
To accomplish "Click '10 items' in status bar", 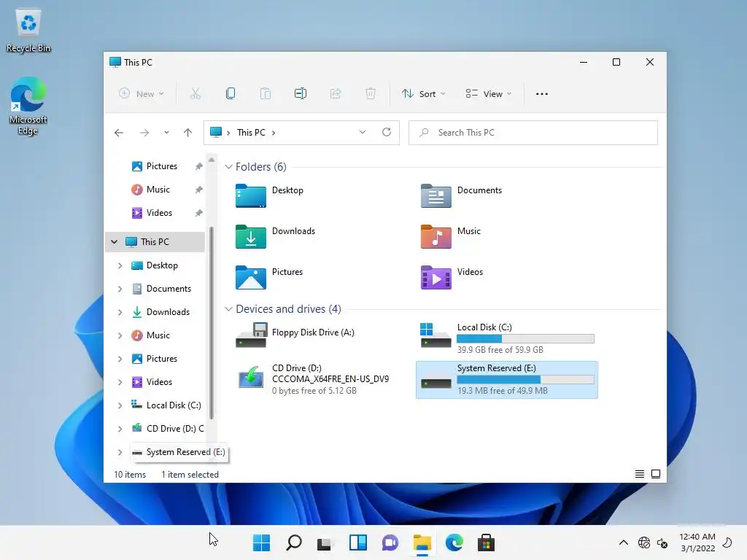I will pos(130,474).
